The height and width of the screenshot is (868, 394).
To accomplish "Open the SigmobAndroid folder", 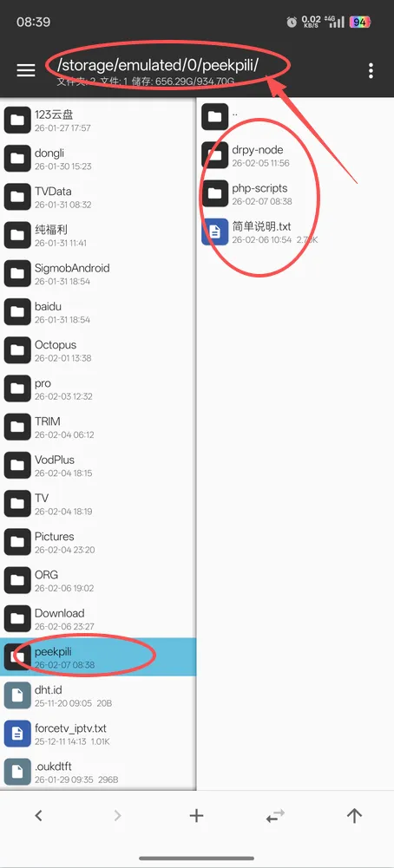I will [x=98, y=273].
